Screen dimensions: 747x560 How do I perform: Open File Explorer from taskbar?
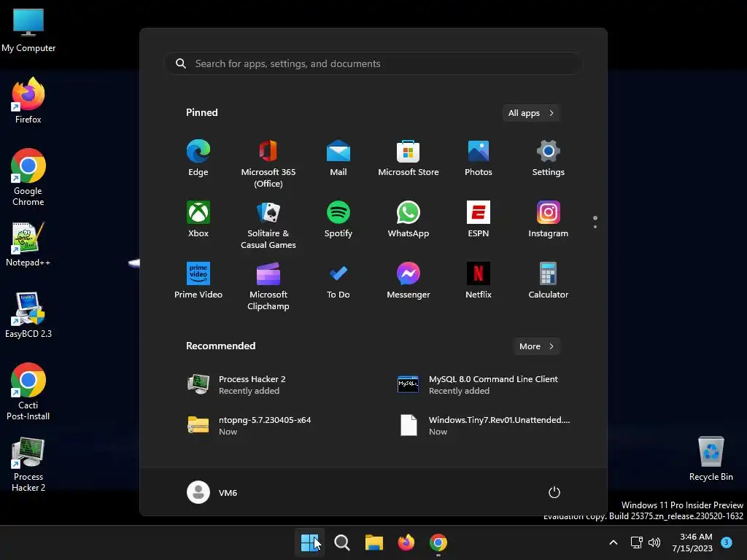(374, 542)
